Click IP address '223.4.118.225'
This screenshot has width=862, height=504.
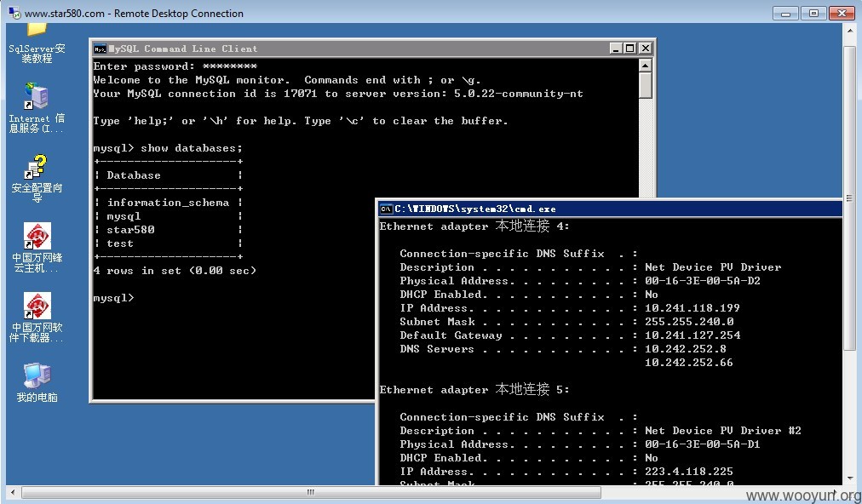click(689, 472)
